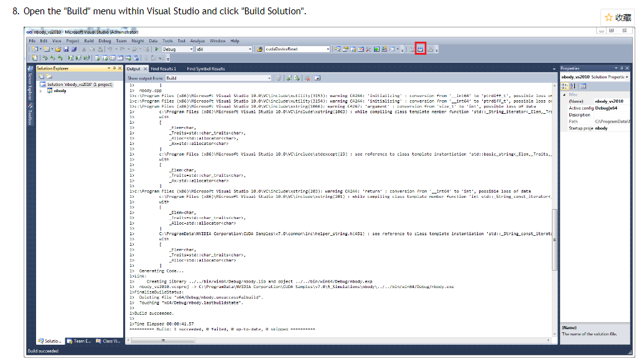The width and height of the screenshot is (639, 364).
Task: Select the Active config property row
Action: [x=595, y=108]
